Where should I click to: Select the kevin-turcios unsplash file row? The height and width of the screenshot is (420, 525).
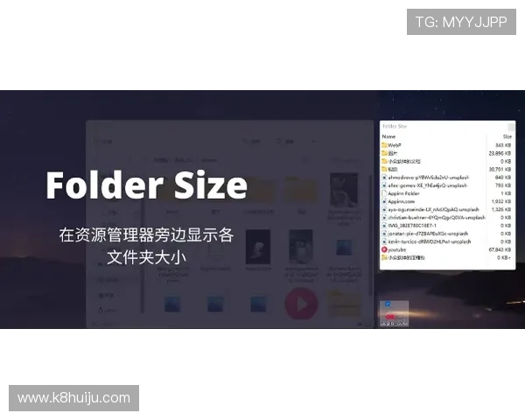point(446,241)
